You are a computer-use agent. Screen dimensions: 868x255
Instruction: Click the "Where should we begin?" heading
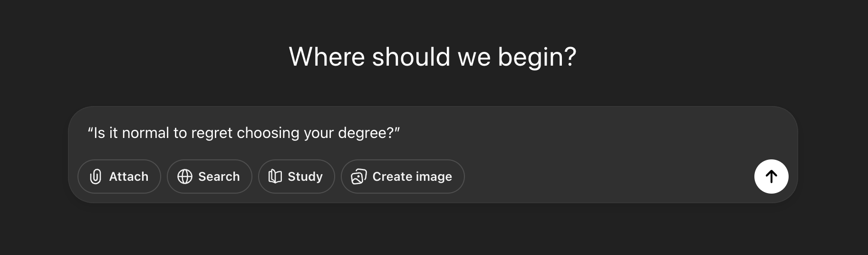tap(433, 57)
